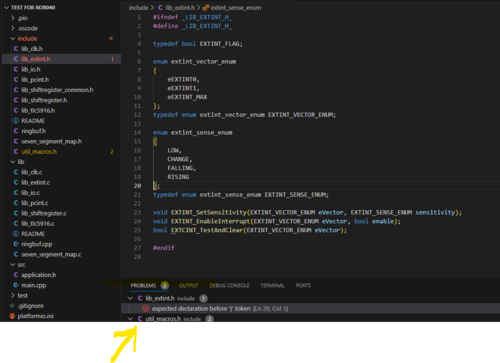500x363 pixels.
Task: Click enum symbol icon in breadcrumb
Action: (x=206, y=8)
